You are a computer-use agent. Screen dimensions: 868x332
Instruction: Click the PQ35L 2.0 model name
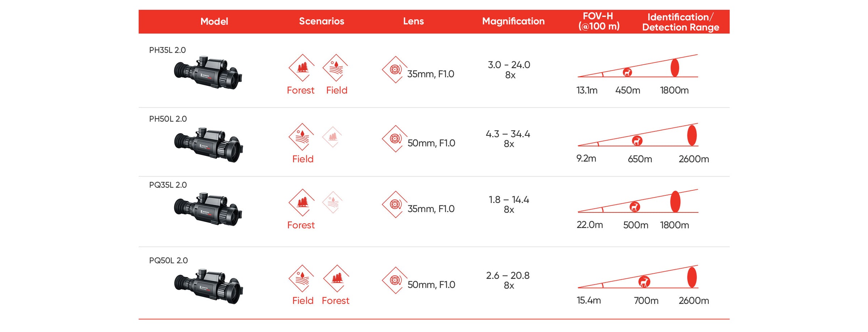pos(168,185)
